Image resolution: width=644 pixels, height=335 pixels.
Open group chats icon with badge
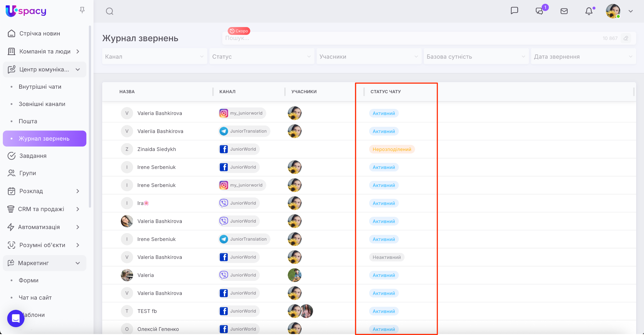[x=540, y=11]
